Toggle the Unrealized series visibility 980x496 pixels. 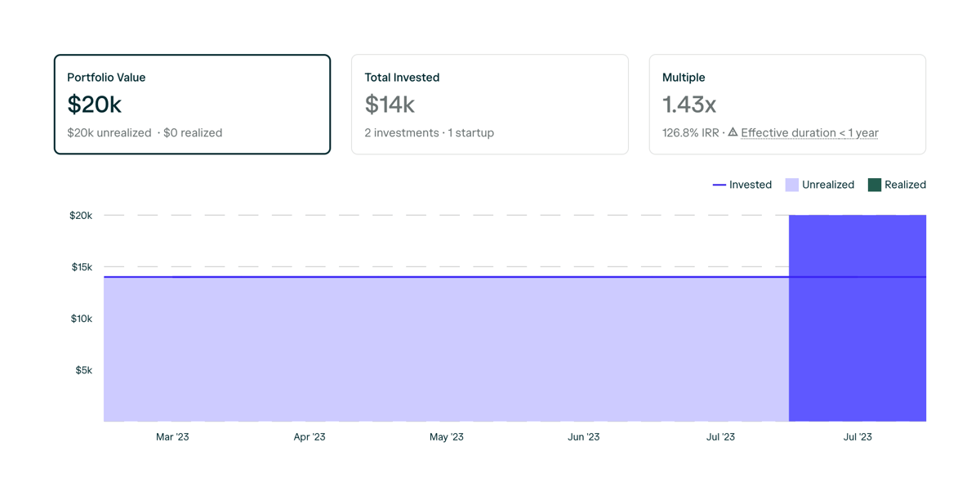tap(821, 185)
